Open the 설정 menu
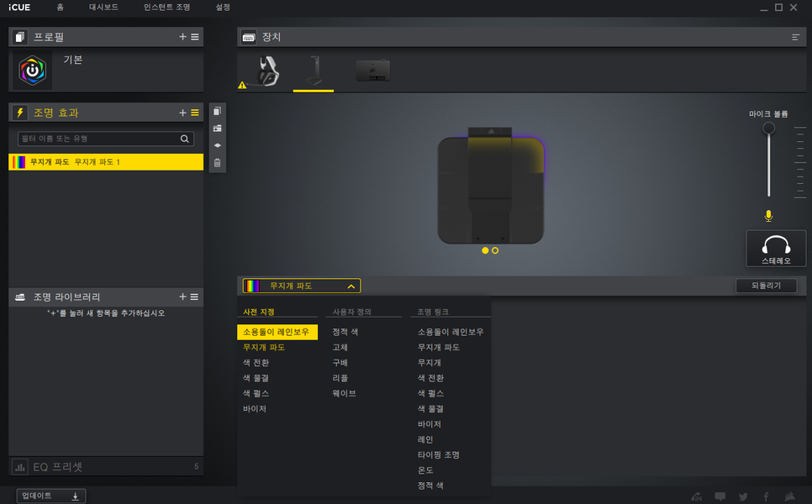Viewport: 812px width, 504px height. [223, 8]
